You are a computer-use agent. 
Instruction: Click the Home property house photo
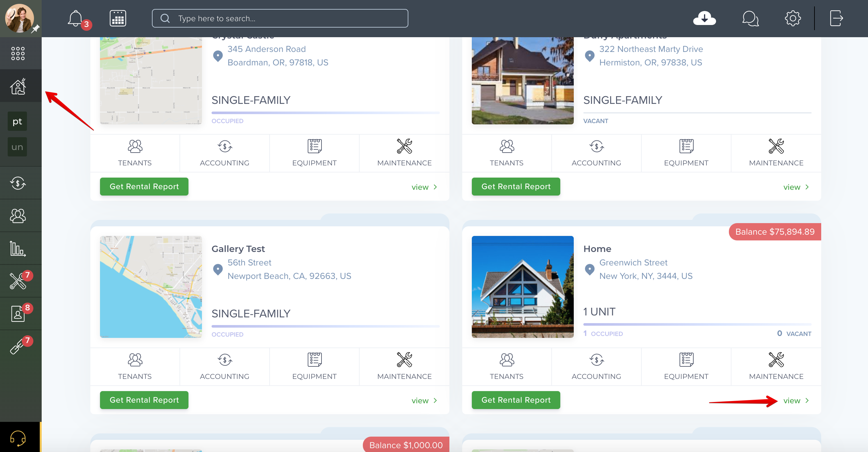(522, 287)
